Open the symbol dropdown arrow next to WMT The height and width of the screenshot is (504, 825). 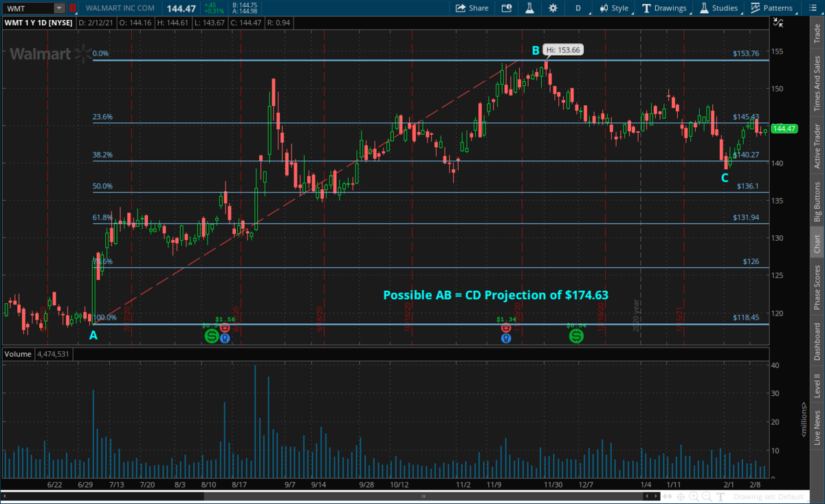(x=58, y=8)
